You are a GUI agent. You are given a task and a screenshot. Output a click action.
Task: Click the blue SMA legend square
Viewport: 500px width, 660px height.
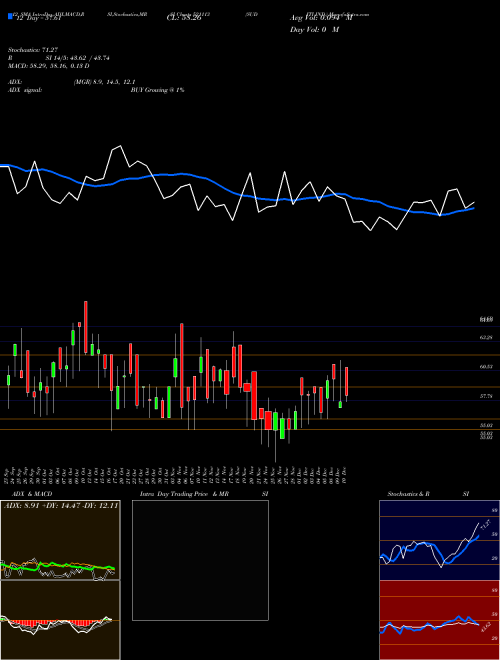(11, 17)
